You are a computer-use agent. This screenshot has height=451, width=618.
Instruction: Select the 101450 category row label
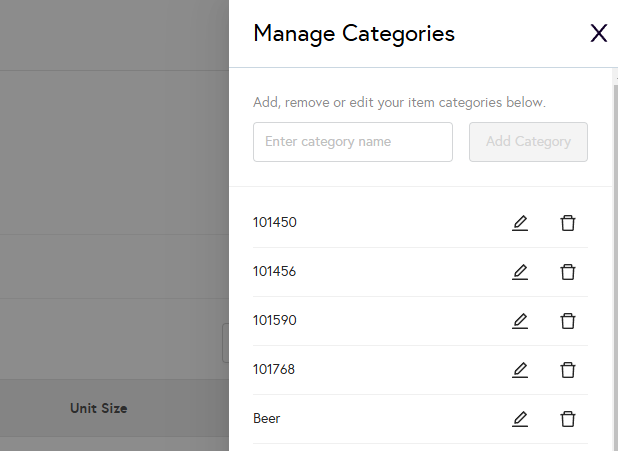click(x=275, y=222)
